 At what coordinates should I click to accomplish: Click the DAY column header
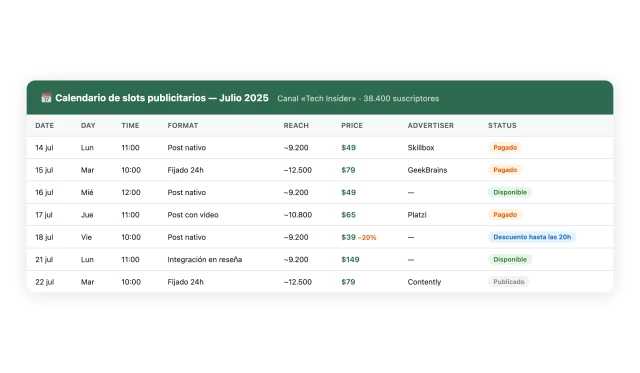click(x=88, y=126)
